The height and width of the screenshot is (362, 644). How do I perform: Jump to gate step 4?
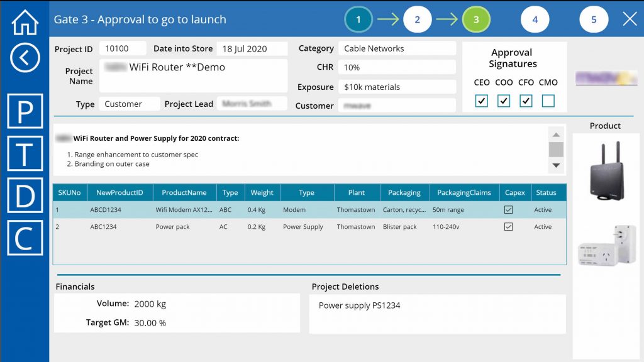pyautogui.click(x=535, y=19)
